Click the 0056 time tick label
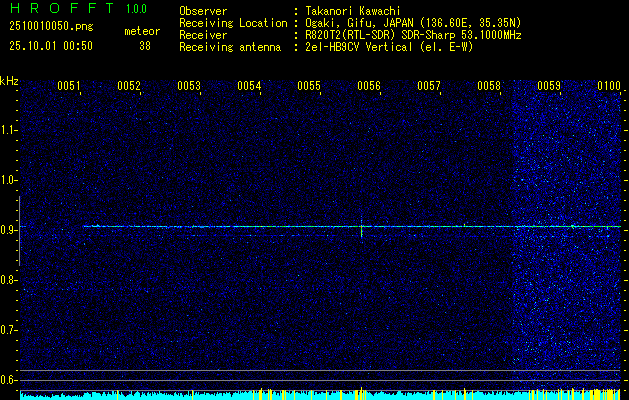The image size is (629, 400). click(369, 85)
